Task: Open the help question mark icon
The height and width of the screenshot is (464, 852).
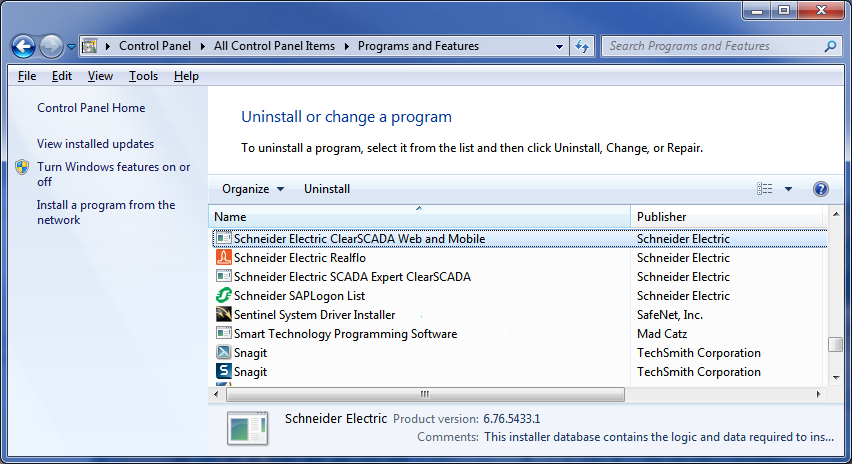Action: point(820,189)
